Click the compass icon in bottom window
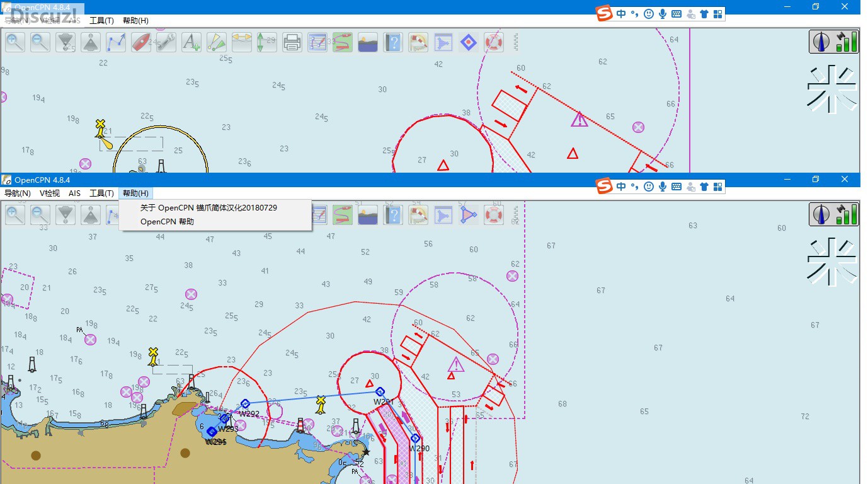868x484 pixels. point(821,214)
